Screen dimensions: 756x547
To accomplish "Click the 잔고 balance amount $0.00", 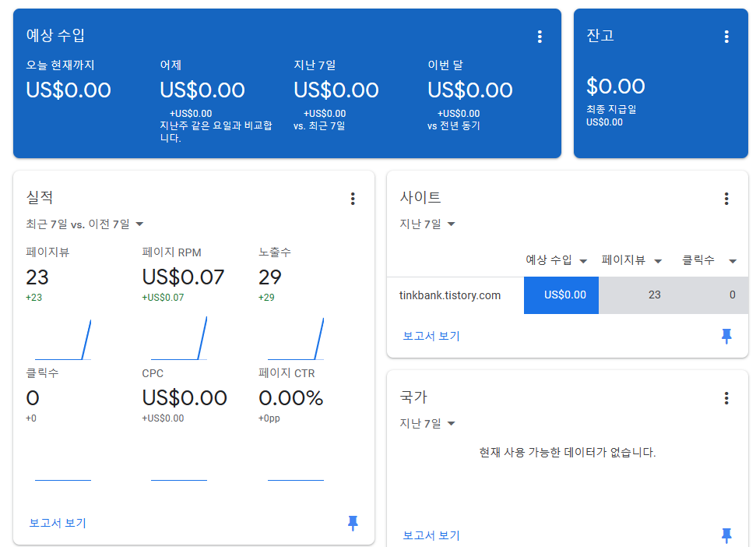I will tap(615, 86).
